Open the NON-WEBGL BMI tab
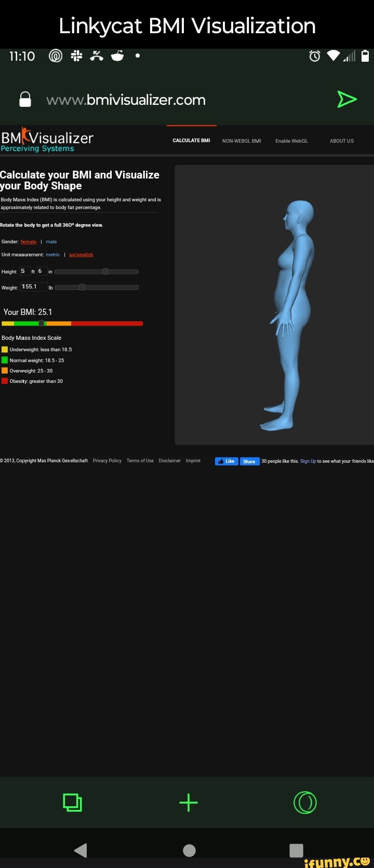374x868 pixels. point(242,141)
